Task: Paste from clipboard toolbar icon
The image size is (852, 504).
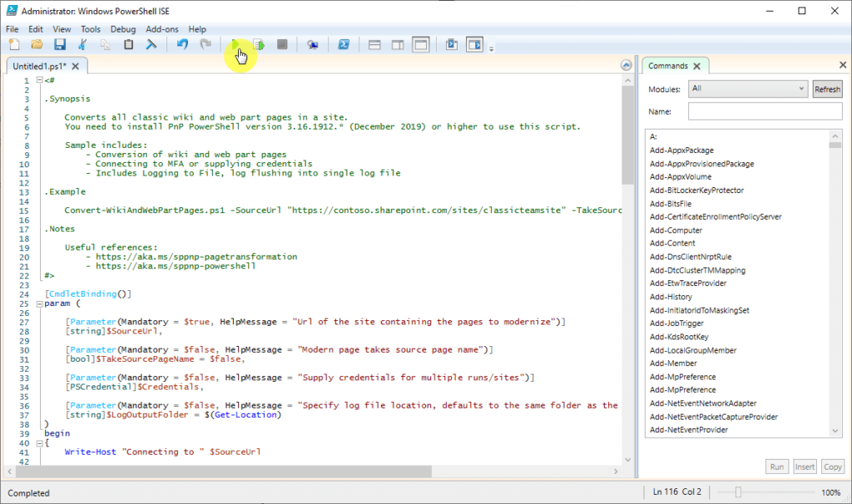Action: click(128, 45)
